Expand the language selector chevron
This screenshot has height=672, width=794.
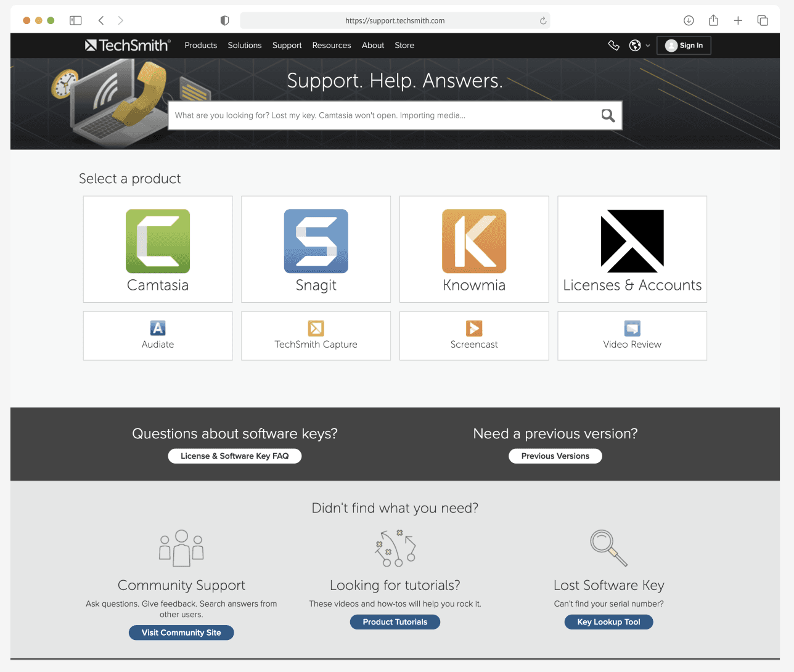pyautogui.click(x=648, y=46)
